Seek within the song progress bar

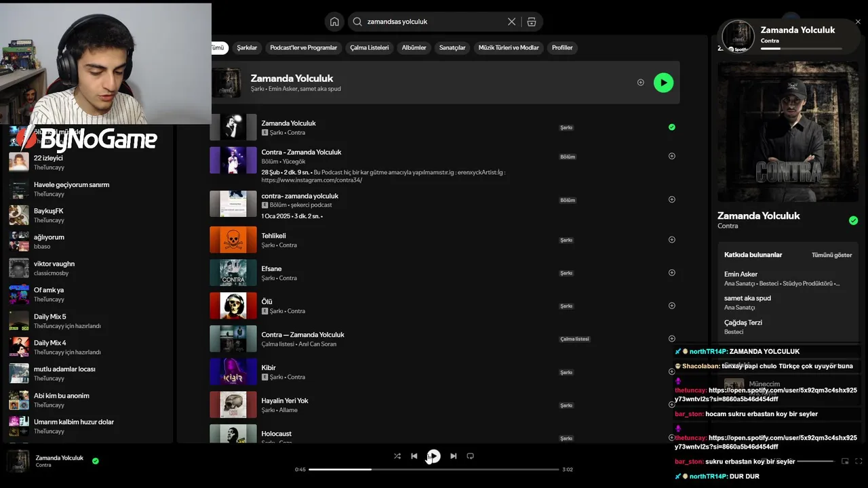434,469
